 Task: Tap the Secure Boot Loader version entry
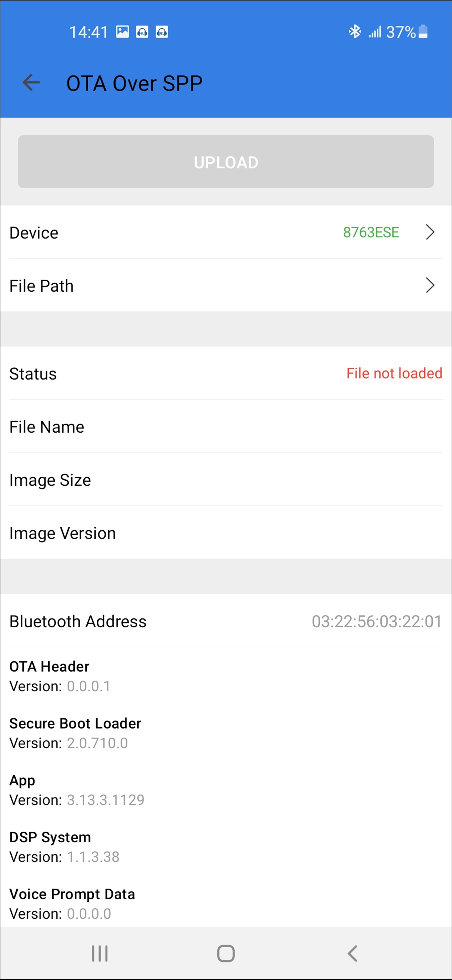coord(75,733)
